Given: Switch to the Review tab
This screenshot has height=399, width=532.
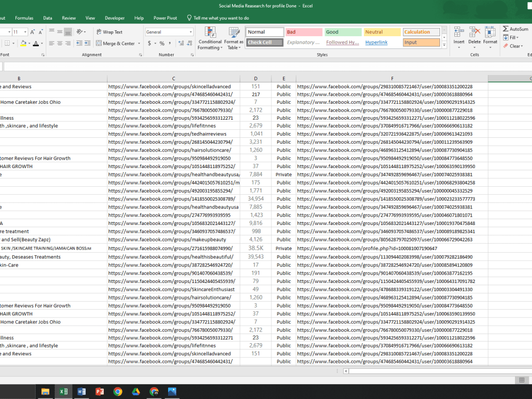Looking at the screenshot, I should [69, 18].
